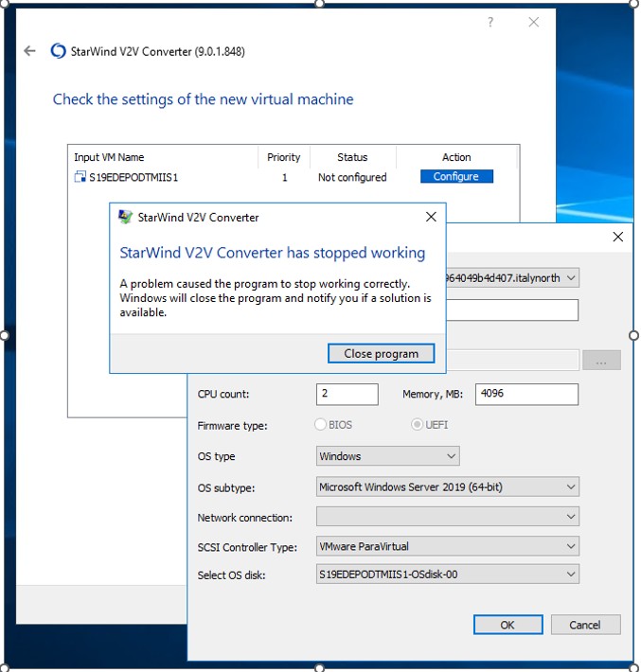
Task: Click the Memory, MB field
Action: [x=527, y=395]
